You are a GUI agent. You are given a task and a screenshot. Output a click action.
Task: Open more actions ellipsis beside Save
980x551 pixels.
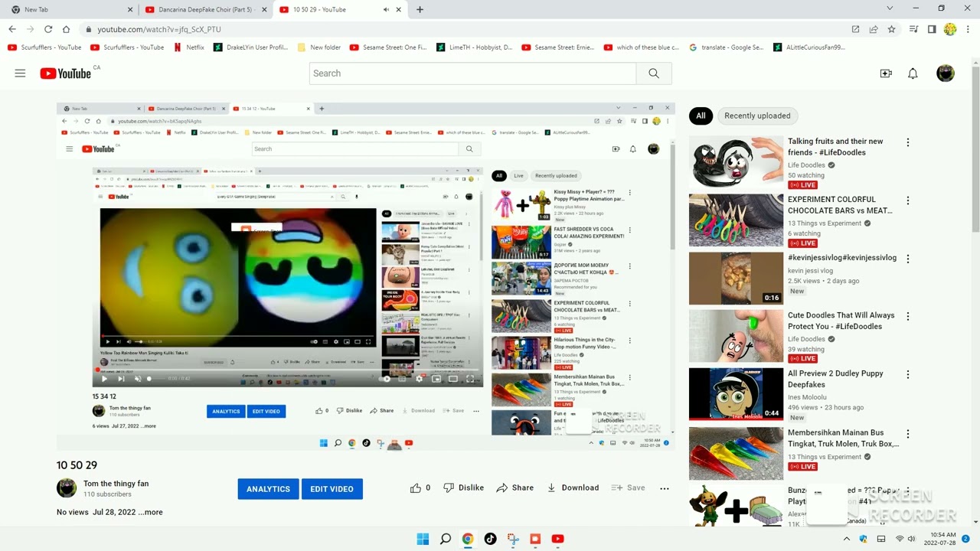pyautogui.click(x=665, y=487)
